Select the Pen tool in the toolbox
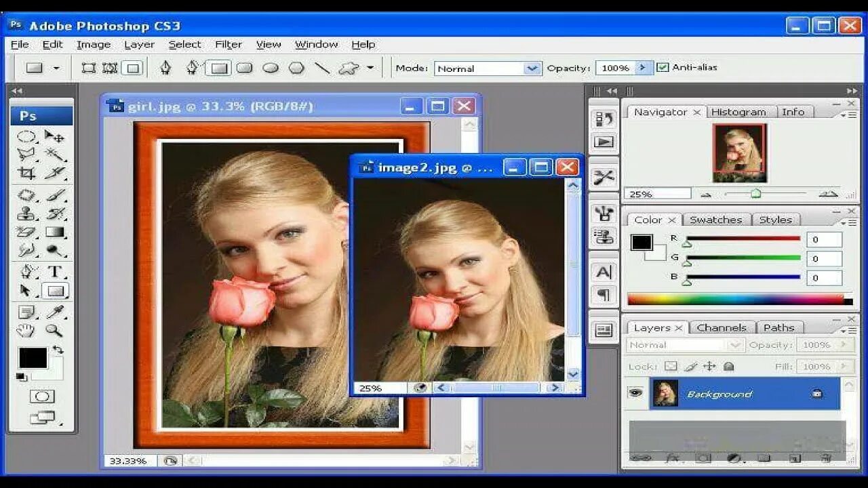 pyautogui.click(x=26, y=272)
